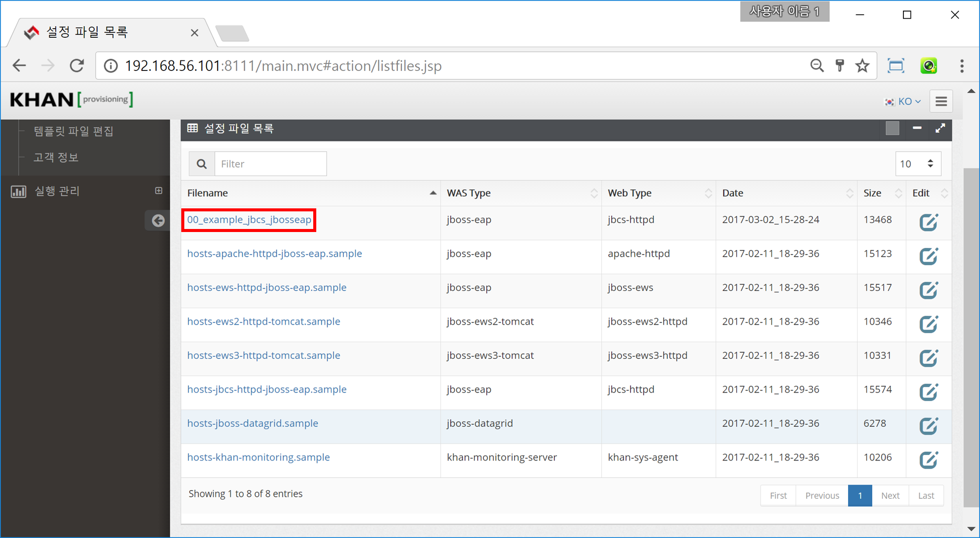The height and width of the screenshot is (538, 980).
Task: Expand the panel to fullscreen
Action: pos(940,128)
